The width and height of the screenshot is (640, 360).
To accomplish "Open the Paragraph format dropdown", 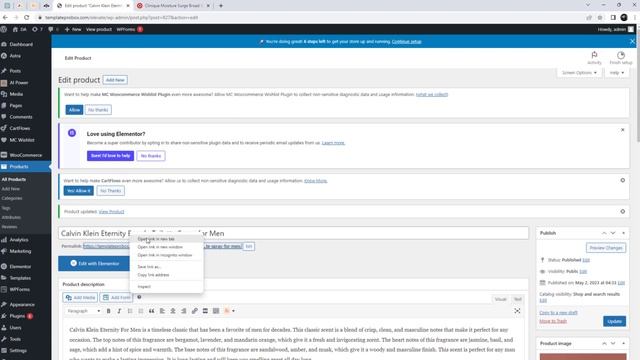I will [84, 311].
